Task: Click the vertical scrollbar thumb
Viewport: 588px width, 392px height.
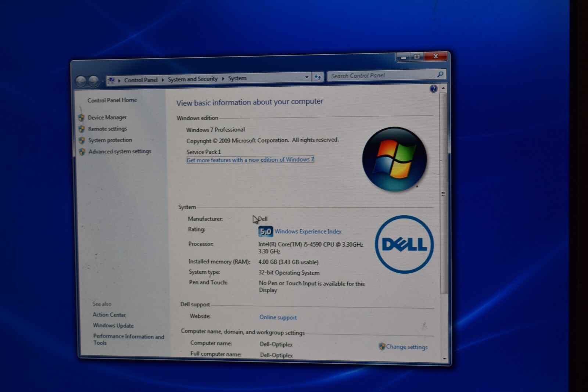Action: [444, 193]
